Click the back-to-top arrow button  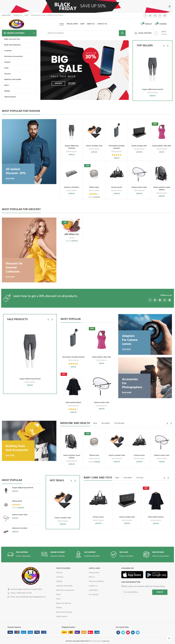[169, 638]
